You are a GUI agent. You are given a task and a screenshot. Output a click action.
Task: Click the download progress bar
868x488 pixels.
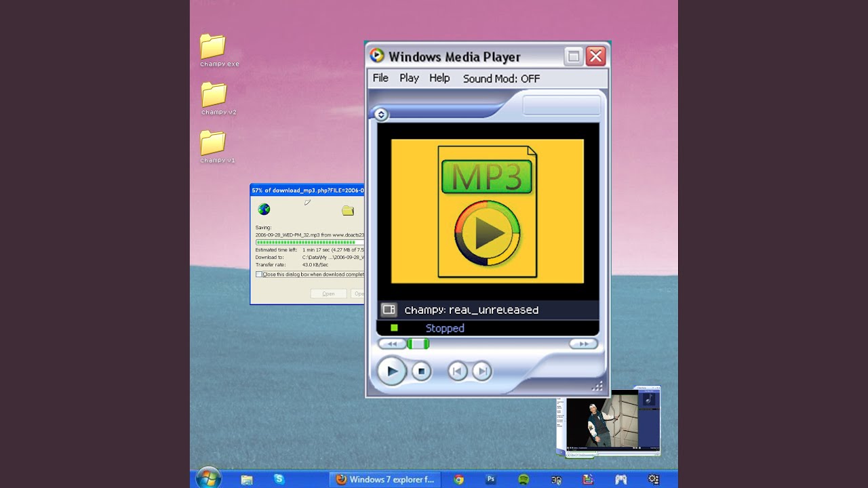(x=310, y=242)
